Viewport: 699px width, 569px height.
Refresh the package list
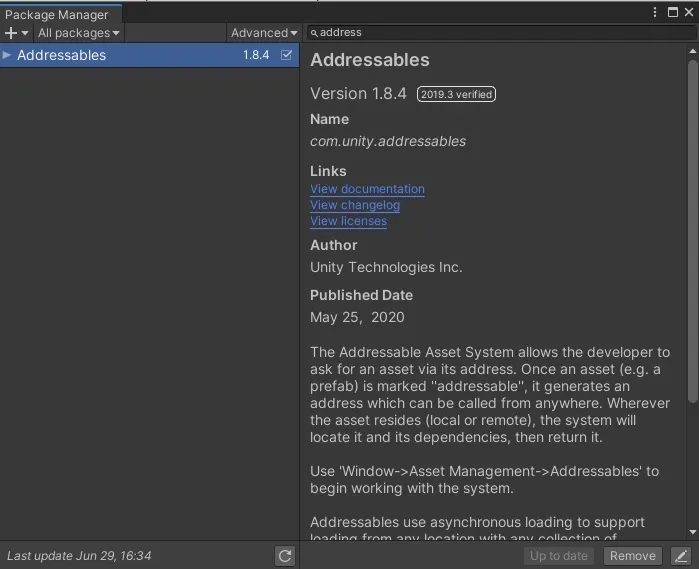285,556
